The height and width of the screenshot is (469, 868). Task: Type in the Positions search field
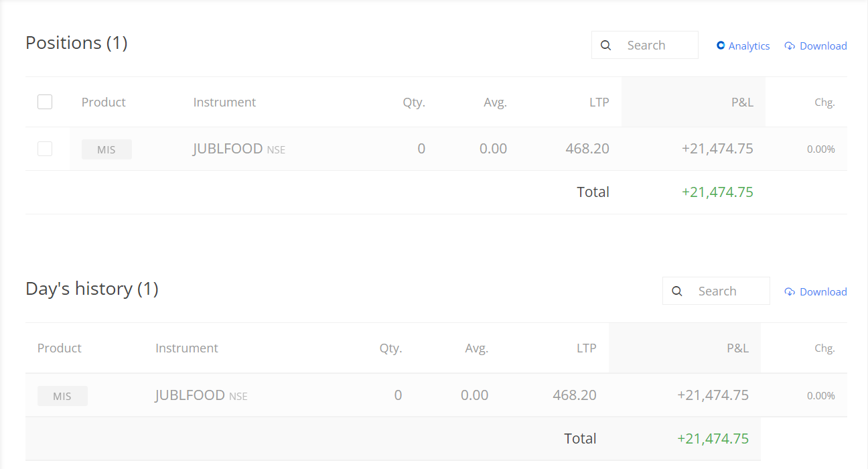(656, 46)
